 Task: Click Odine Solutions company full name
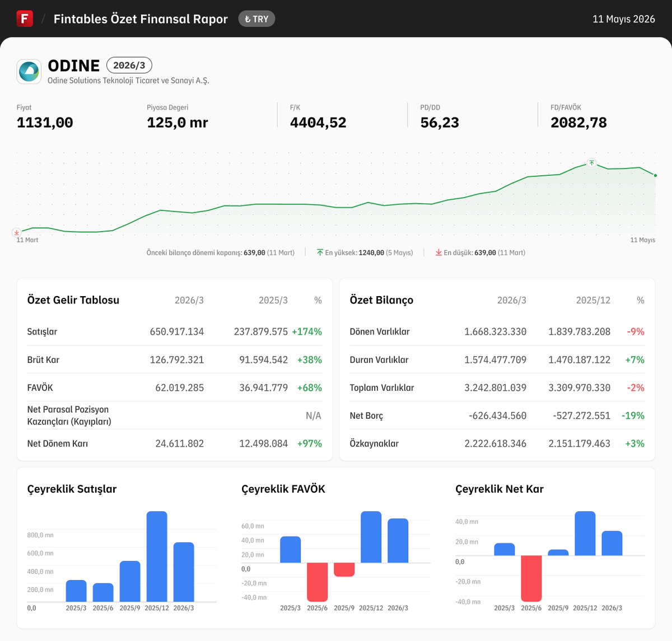[128, 81]
